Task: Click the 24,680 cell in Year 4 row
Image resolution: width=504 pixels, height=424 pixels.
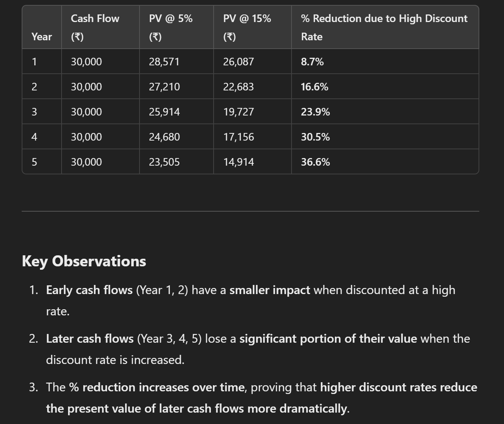Action: point(164,137)
